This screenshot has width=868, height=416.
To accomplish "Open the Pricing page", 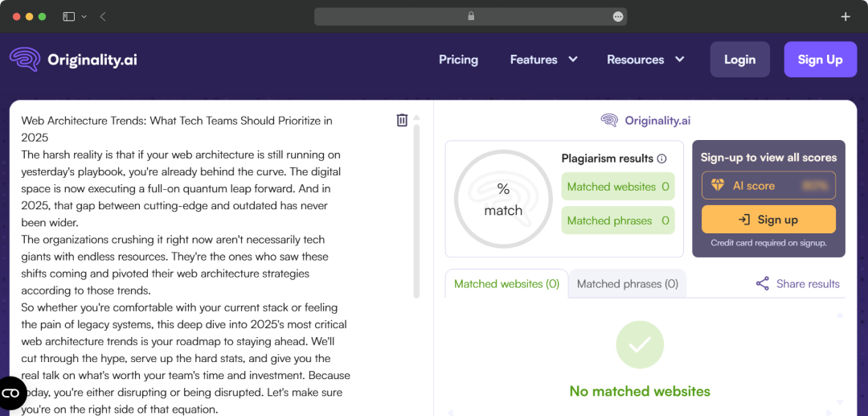I will (458, 60).
